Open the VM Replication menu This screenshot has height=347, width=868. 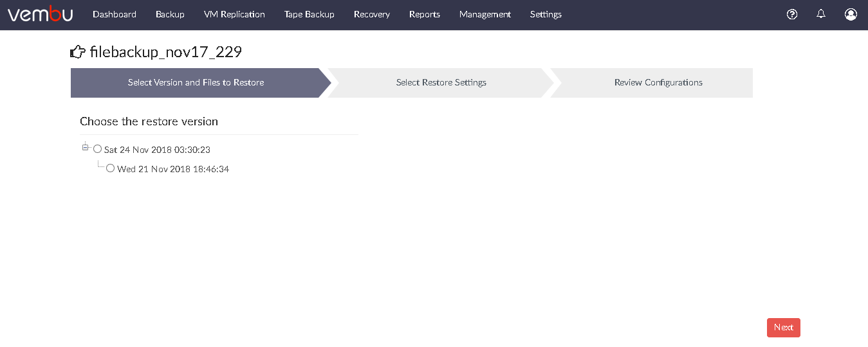[234, 14]
